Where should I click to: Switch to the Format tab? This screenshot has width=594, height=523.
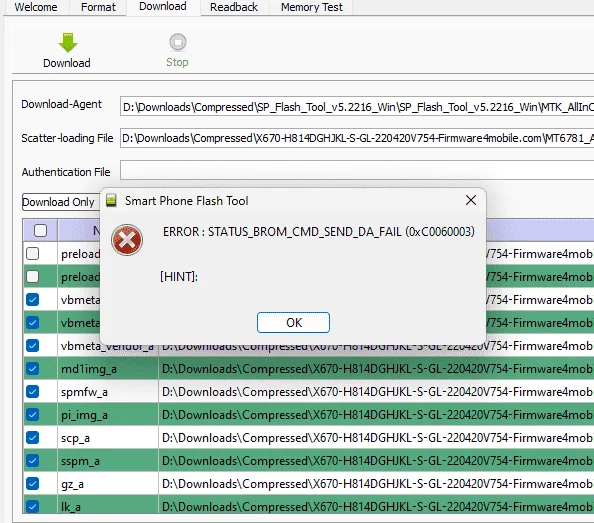98,7
